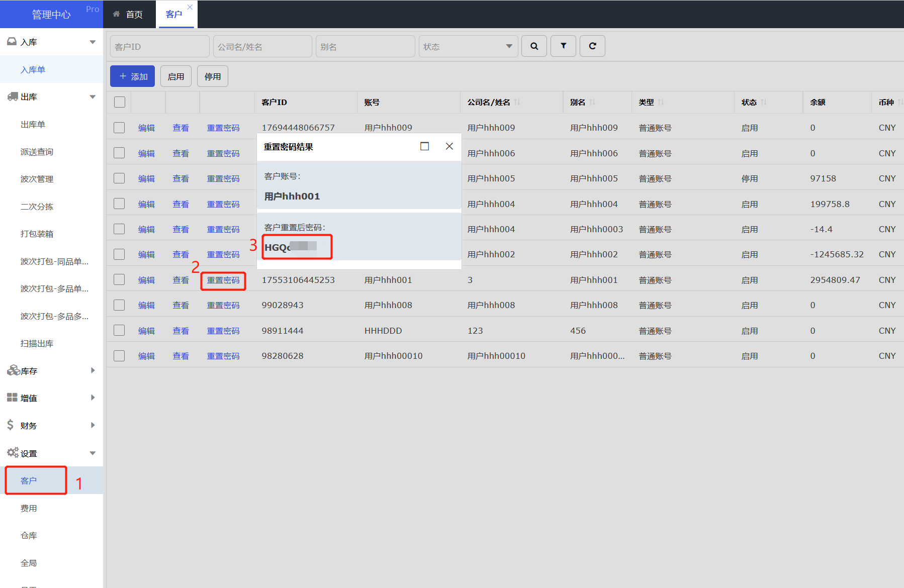
Task: Sort by 别名 column sort icon
Action: click(x=592, y=102)
